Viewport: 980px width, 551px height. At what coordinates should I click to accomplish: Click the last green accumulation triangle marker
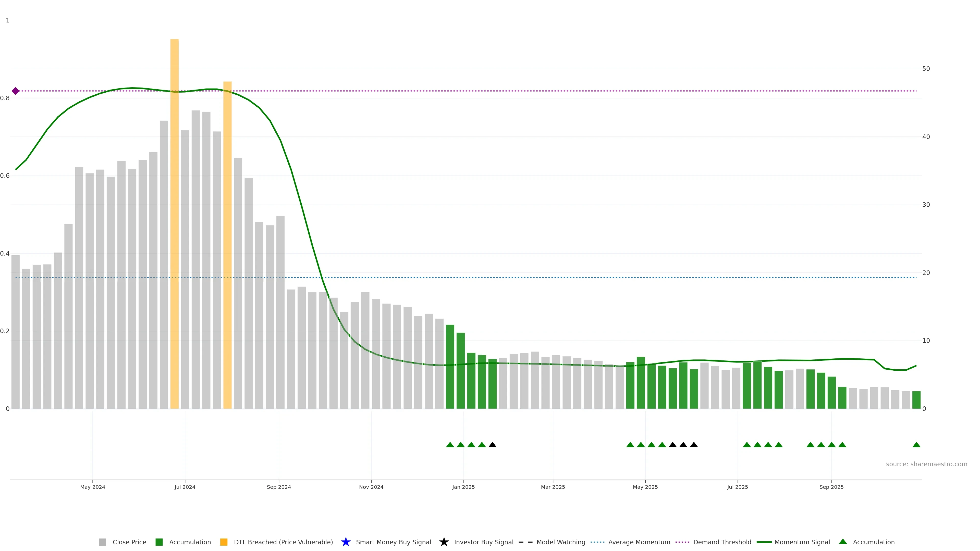916,445
